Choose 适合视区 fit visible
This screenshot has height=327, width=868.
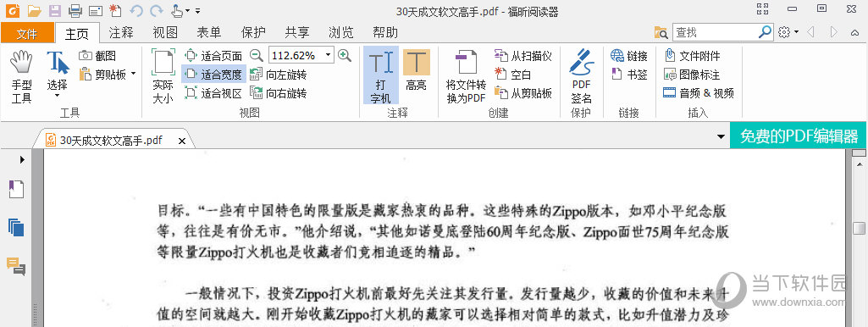point(213,93)
